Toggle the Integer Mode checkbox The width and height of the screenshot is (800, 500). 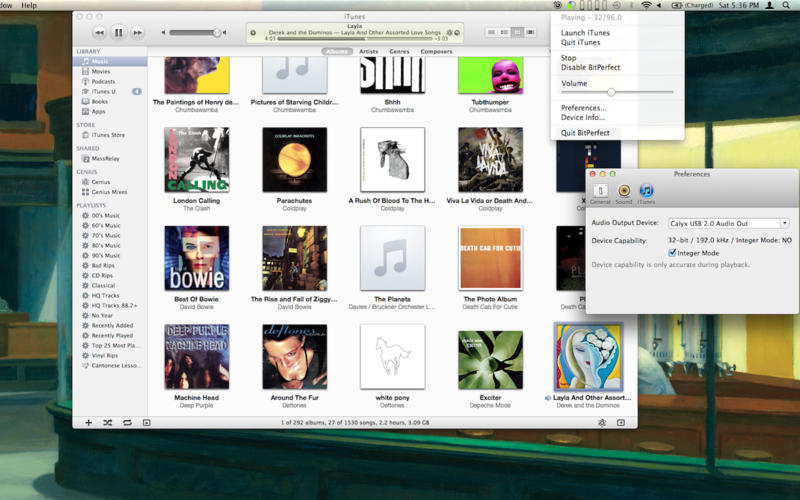(x=672, y=253)
